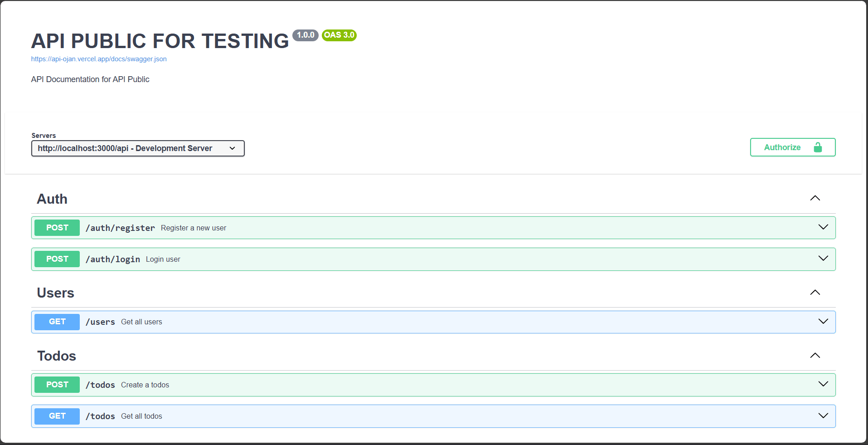
Task: Collapse the Auth section chevron
Action: (815, 198)
